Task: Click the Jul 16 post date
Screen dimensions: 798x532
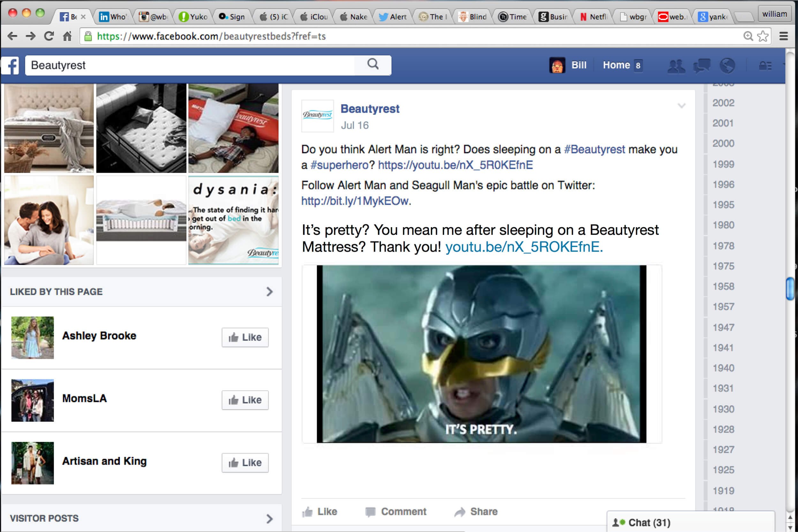Action: (x=355, y=125)
